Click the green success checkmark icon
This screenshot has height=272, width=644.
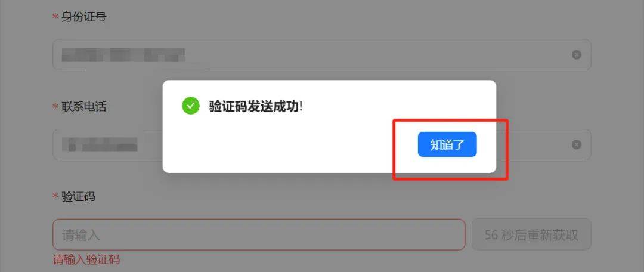[191, 106]
